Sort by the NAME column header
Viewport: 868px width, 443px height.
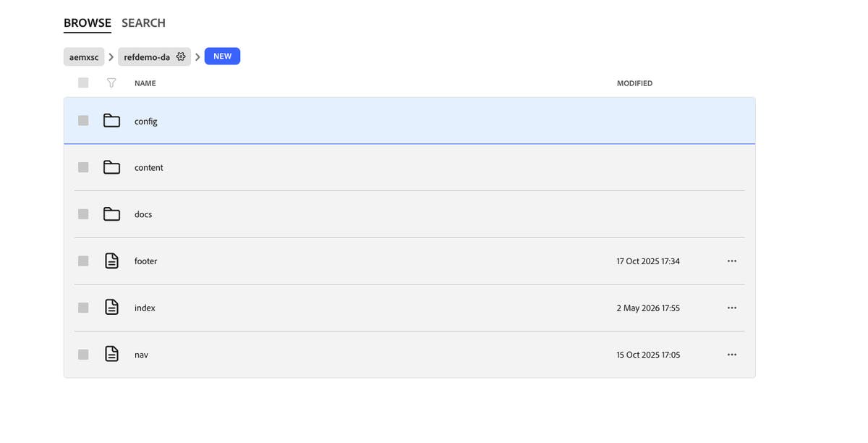click(145, 83)
